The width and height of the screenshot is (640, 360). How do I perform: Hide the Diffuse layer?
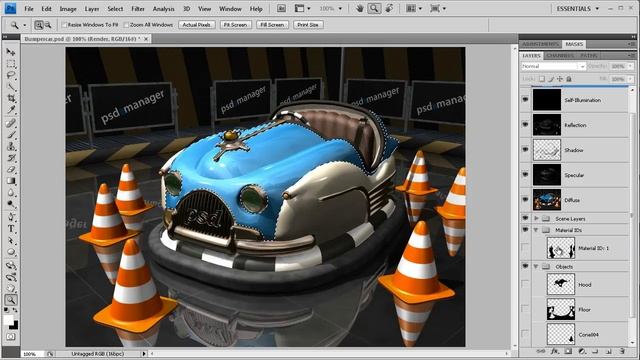click(525, 200)
